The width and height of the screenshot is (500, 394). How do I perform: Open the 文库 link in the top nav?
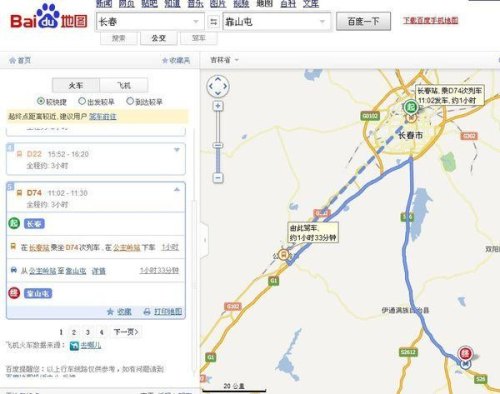tap(311, 4)
